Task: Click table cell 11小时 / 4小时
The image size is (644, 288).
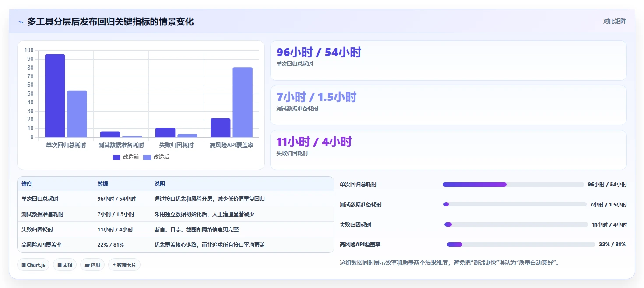Action: (115, 230)
